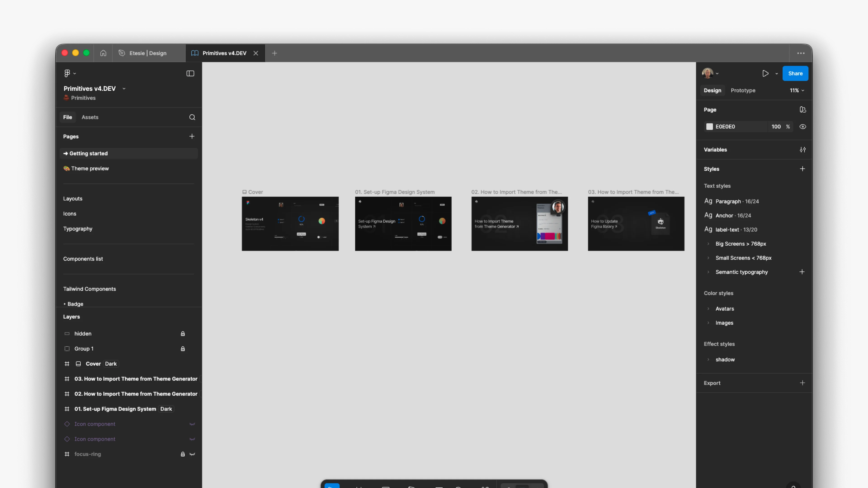This screenshot has height=488, width=868.
Task: Collapse the left sidebar with the panel icon
Action: (190, 73)
